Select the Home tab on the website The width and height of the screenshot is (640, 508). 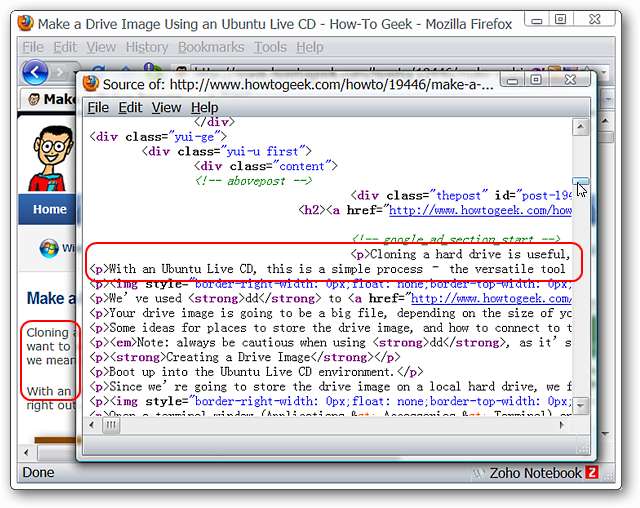point(49,210)
